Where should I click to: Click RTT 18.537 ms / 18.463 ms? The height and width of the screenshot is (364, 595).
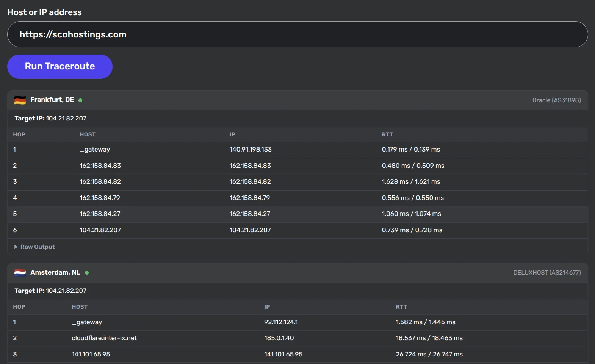[429, 338]
